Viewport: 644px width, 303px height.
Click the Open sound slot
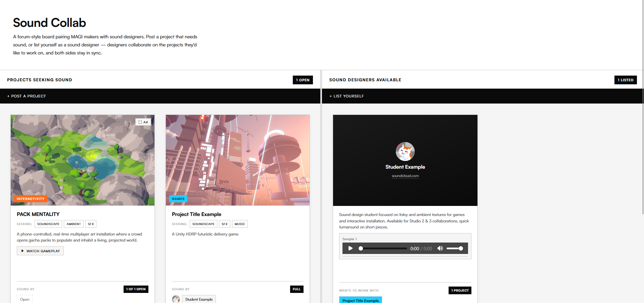pyautogui.click(x=25, y=299)
